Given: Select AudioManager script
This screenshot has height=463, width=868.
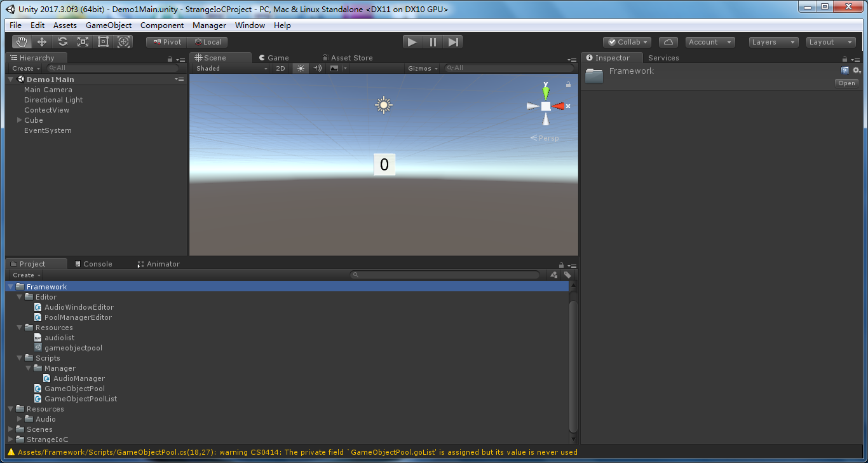Looking at the screenshot, I should coord(74,378).
